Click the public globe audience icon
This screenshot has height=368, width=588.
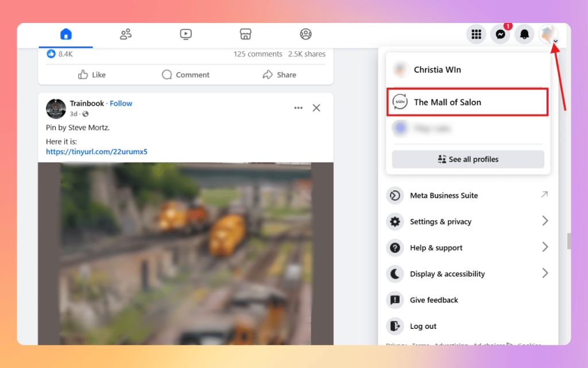coord(86,114)
